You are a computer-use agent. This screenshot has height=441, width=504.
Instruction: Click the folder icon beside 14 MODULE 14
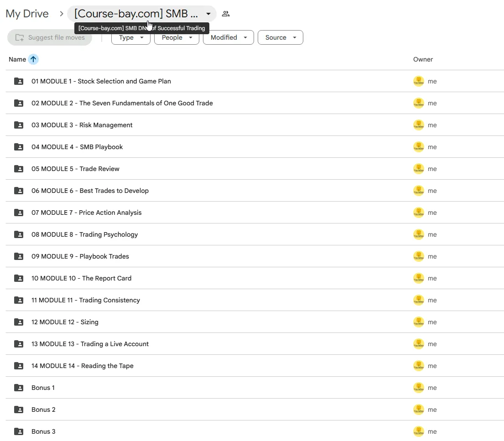(x=19, y=366)
